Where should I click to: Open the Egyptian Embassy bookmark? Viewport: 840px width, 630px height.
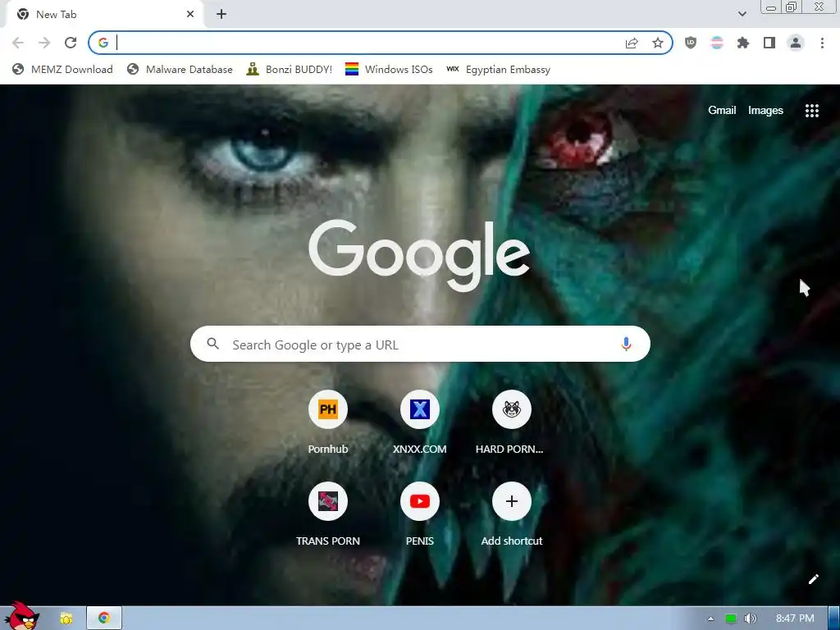pyautogui.click(x=498, y=69)
